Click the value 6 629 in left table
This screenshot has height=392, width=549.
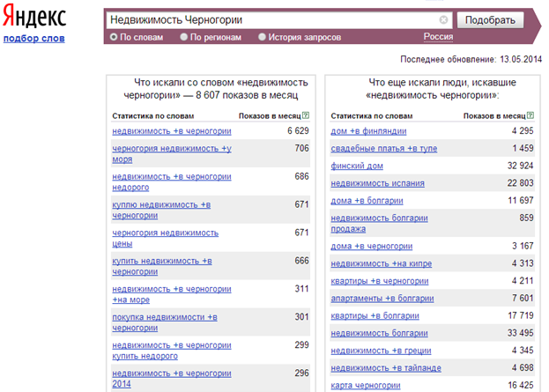298,131
